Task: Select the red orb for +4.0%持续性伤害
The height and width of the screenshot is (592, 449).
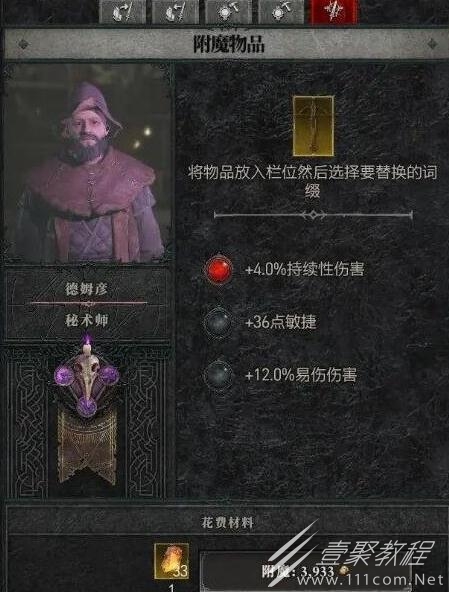Action: coord(218,269)
